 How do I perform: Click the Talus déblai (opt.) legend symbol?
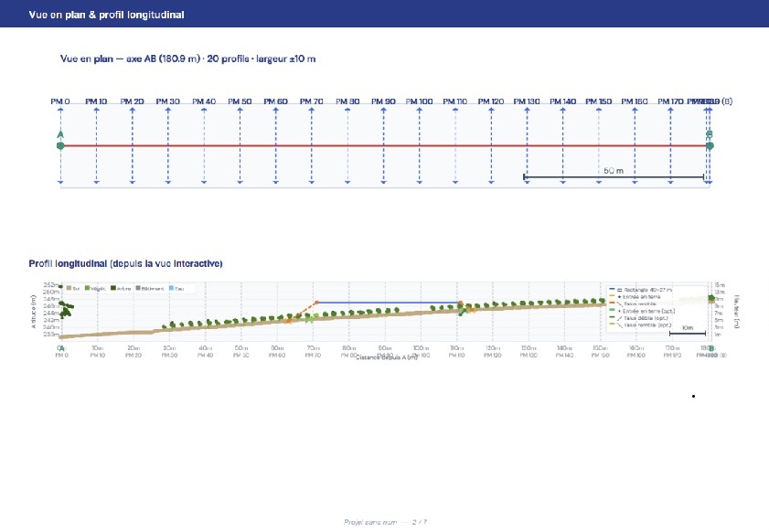pos(611,317)
